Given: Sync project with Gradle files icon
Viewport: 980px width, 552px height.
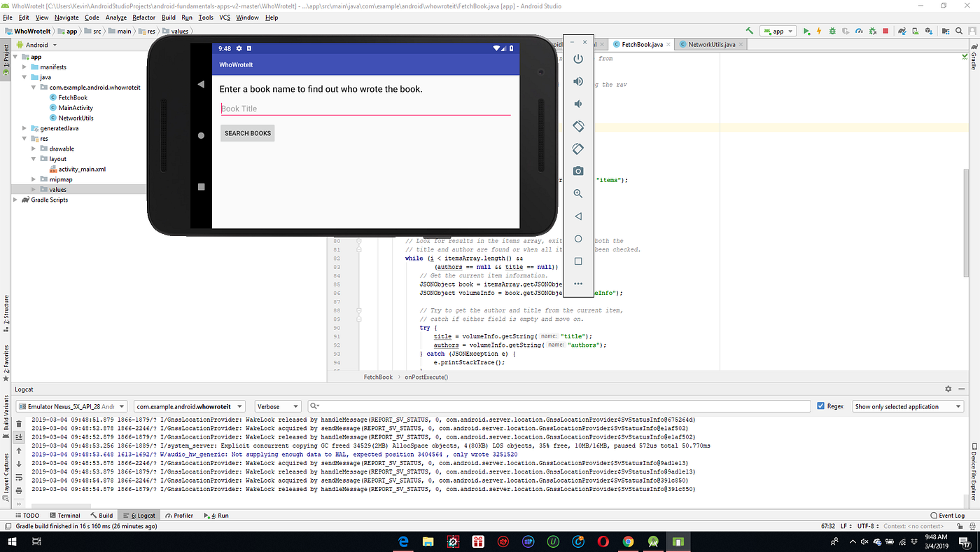Looking at the screenshot, I should 902,31.
